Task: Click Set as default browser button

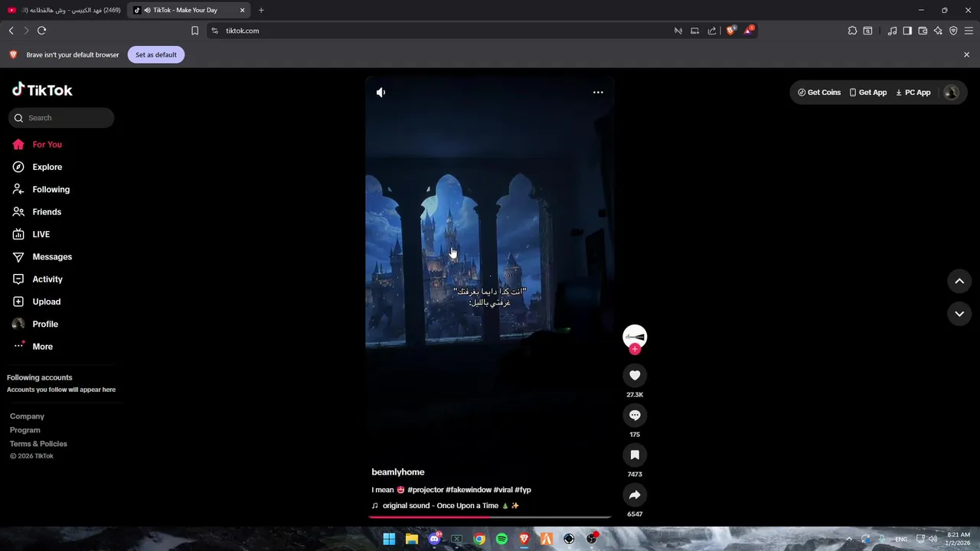Action: pos(156,54)
